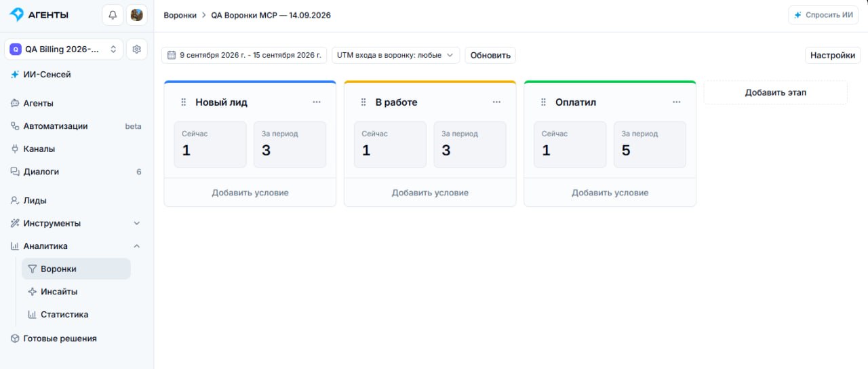Click За период counter in Оплатил
Screen dimensions: 868x369
[x=650, y=144]
